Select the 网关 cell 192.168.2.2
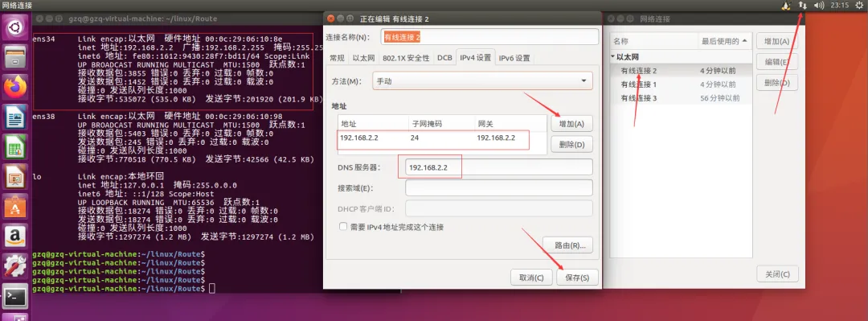 (x=495, y=138)
